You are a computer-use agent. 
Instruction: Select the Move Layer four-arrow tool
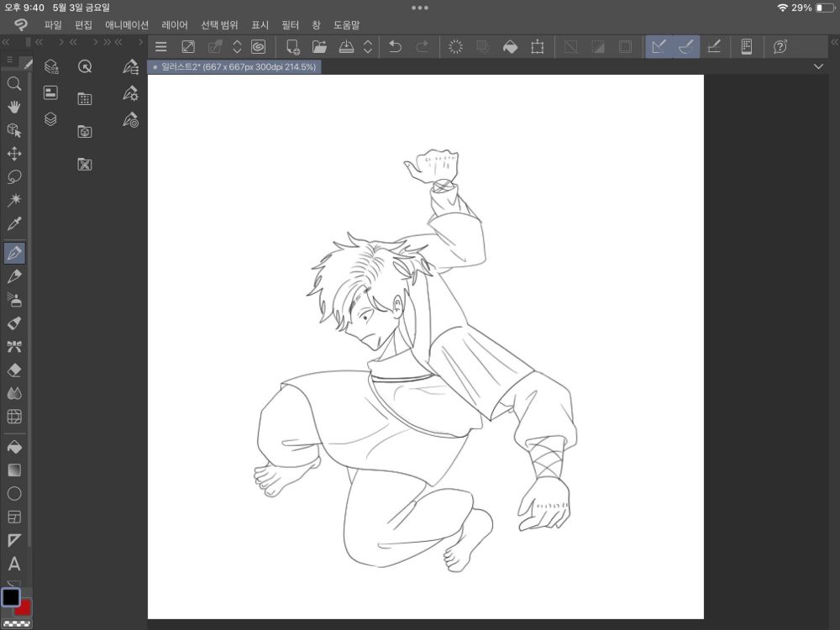pos(14,154)
